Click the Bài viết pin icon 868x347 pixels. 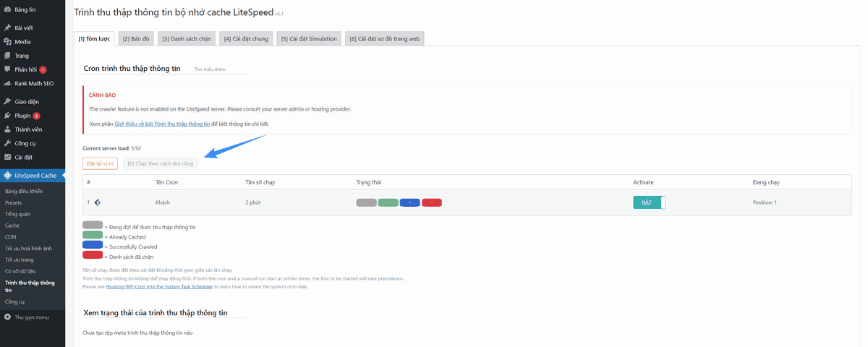click(7, 27)
